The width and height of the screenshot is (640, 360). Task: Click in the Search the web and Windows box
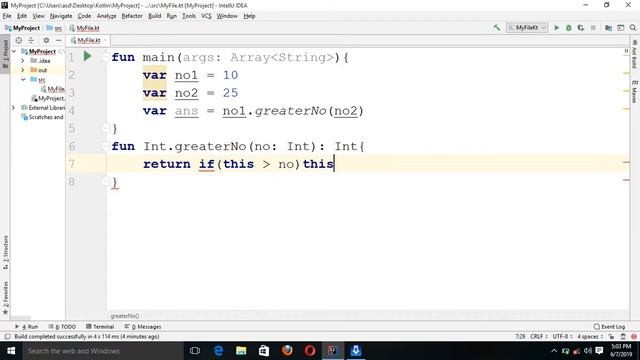point(102,351)
